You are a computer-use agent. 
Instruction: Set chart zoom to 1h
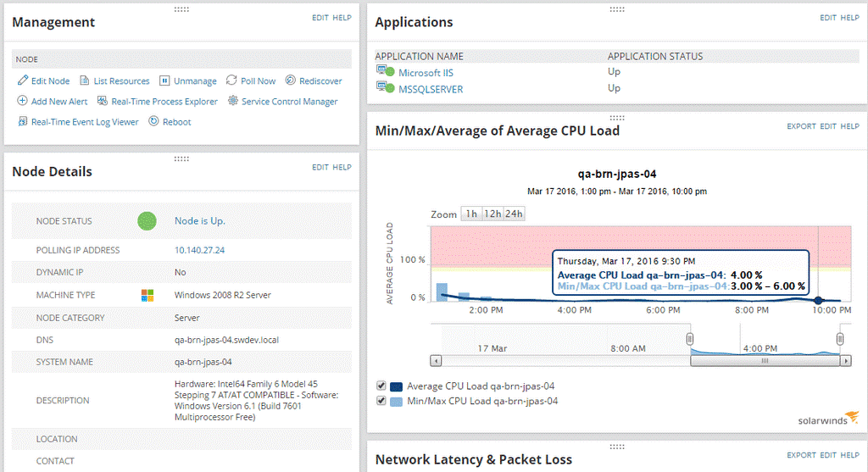[471, 214]
